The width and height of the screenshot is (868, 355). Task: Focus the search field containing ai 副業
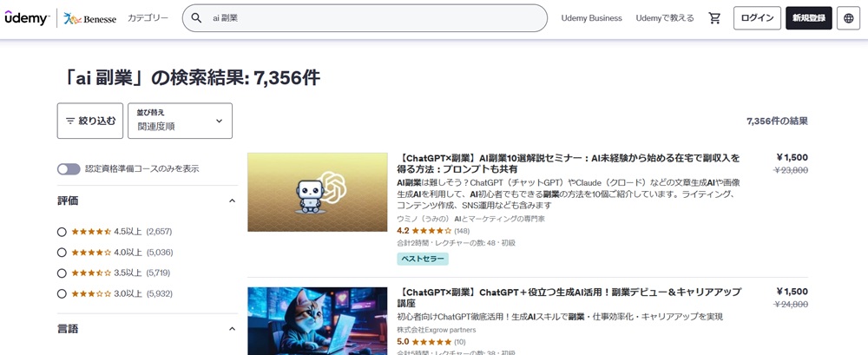click(365, 18)
